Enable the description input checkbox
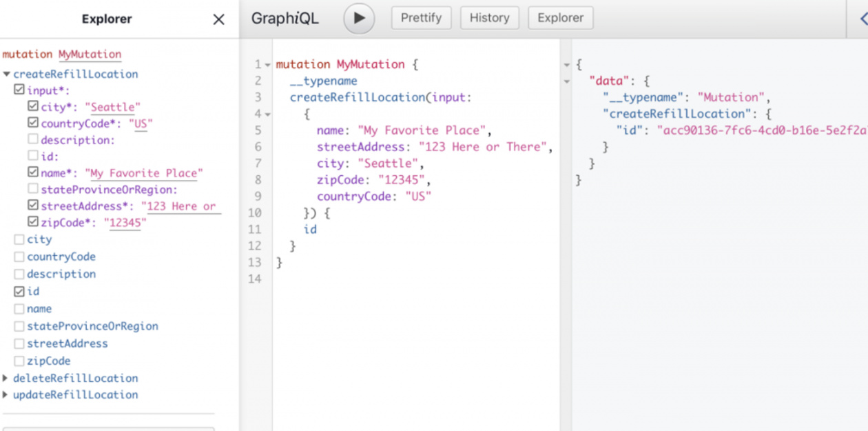 pyautogui.click(x=33, y=140)
